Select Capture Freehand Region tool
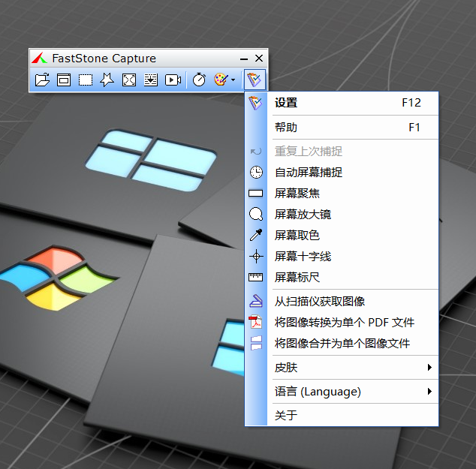 pos(107,80)
